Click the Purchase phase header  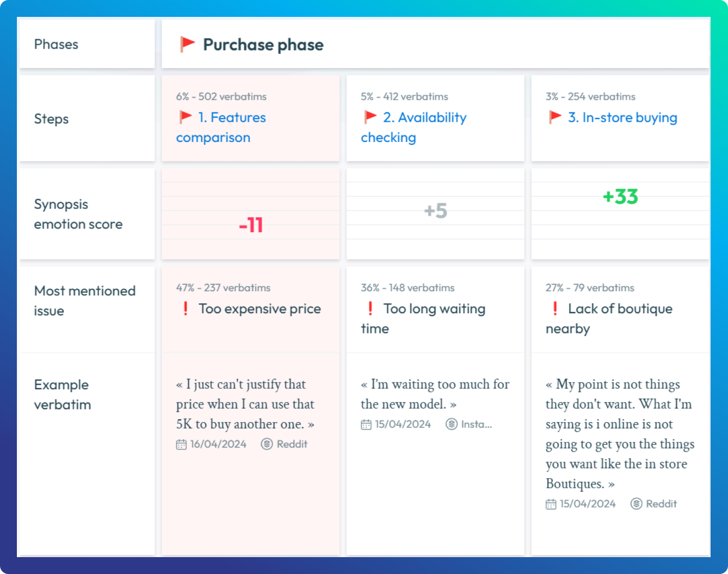point(263,44)
